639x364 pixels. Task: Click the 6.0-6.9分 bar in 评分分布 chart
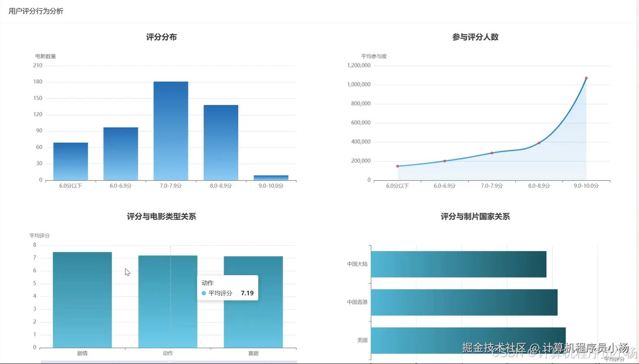(x=121, y=154)
